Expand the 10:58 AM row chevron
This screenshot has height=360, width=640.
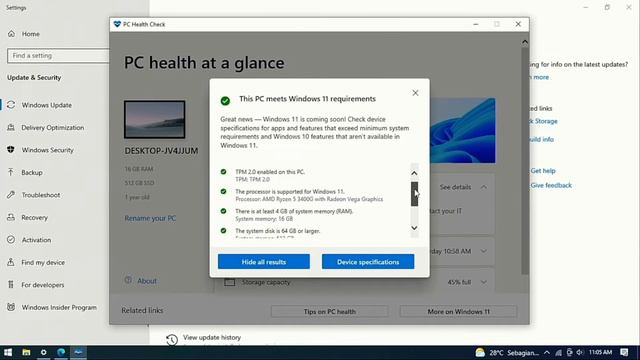(484, 251)
